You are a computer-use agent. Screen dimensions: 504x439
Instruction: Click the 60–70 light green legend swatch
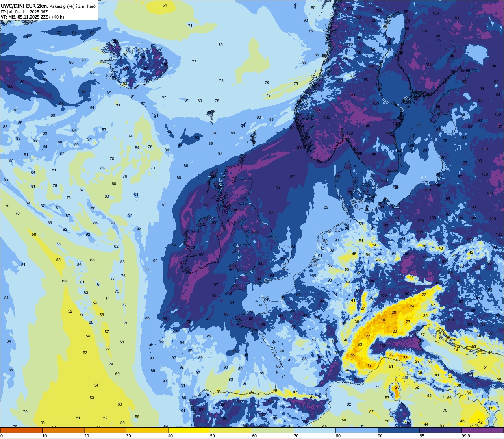coord(273,430)
